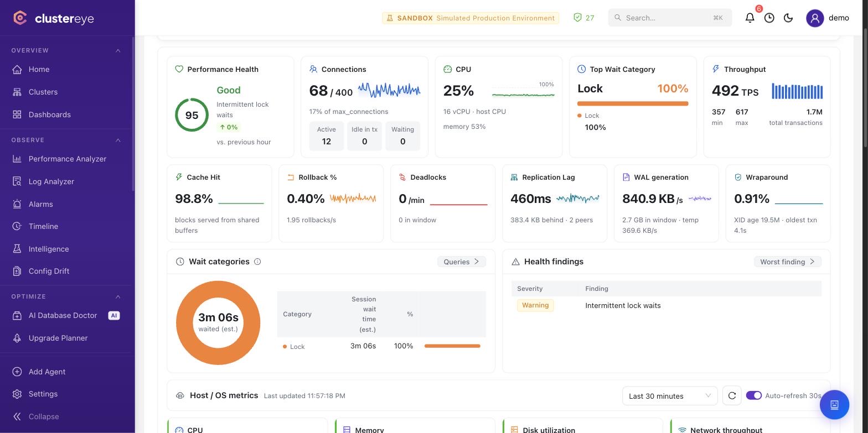Click the wait categories donut chart

tap(218, 323)
